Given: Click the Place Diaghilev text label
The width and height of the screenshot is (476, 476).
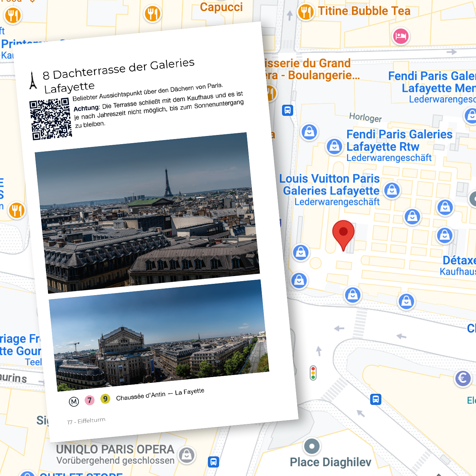Looking at the screenshot, I should [330, 462].
